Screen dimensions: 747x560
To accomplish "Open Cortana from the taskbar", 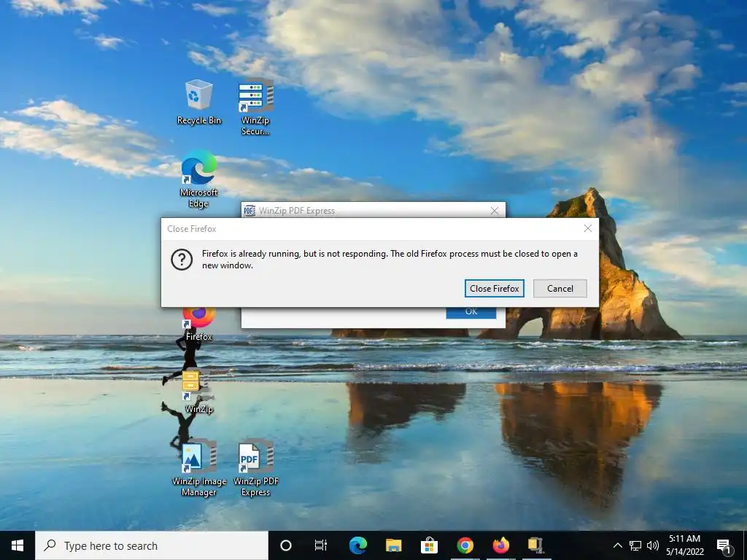I will 285,545.
